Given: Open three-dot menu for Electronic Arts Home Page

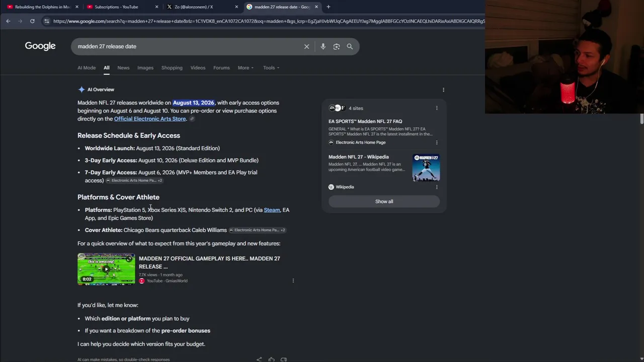Looking at the screenshot, I should tap(437, 142).
